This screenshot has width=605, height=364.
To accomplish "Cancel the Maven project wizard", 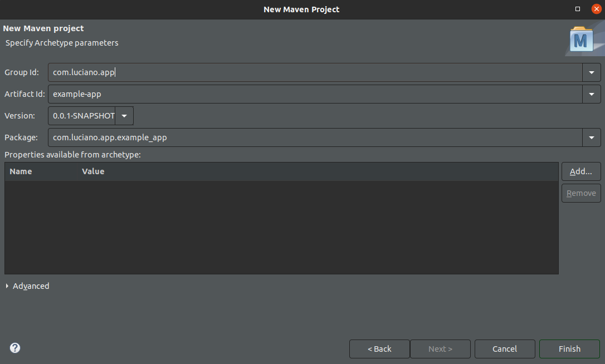I will tap(505, 349).
